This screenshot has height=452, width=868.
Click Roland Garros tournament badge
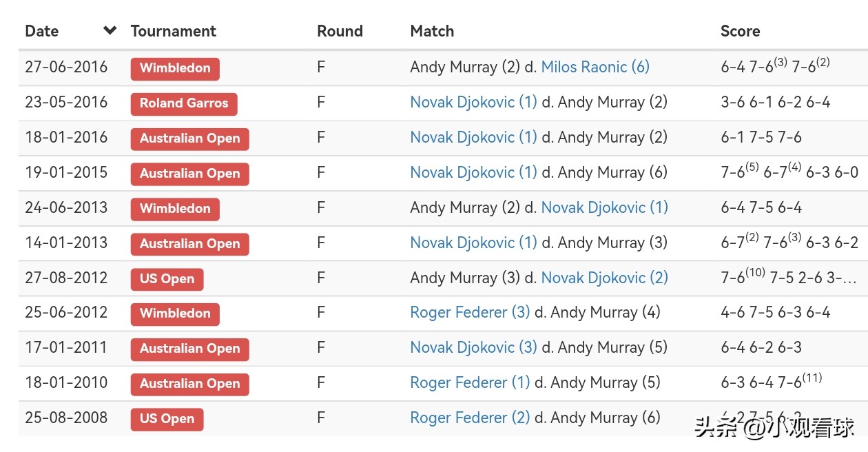click(184, 103)
